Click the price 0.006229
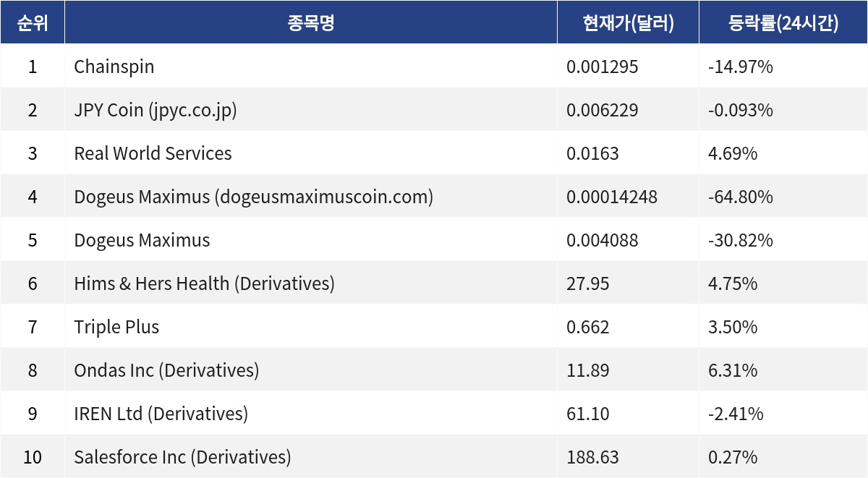Image resolution: width=868 pixels, height=478 pixels. click(603, 110)
